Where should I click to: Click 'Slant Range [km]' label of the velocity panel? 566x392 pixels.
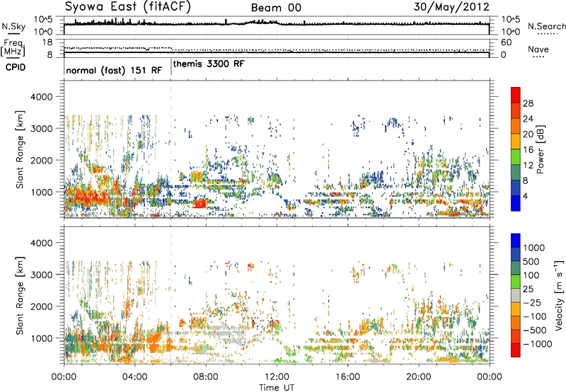20,296
